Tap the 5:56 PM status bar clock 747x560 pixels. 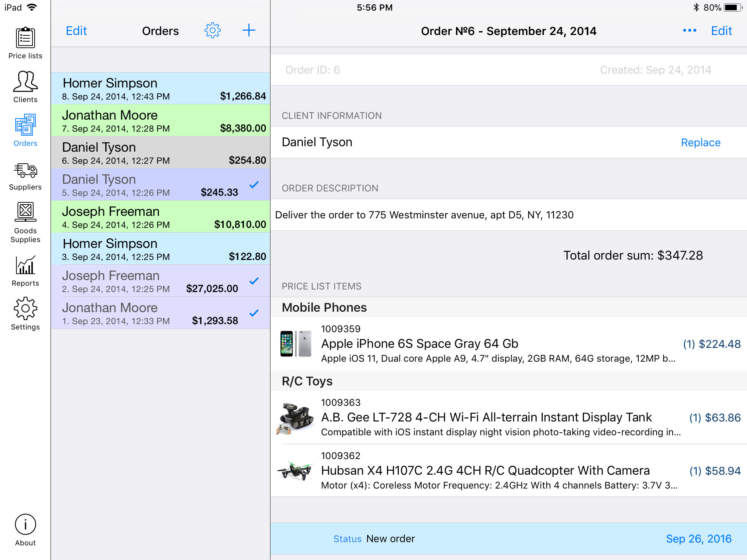pyautogui.click(x=375, y=7)
